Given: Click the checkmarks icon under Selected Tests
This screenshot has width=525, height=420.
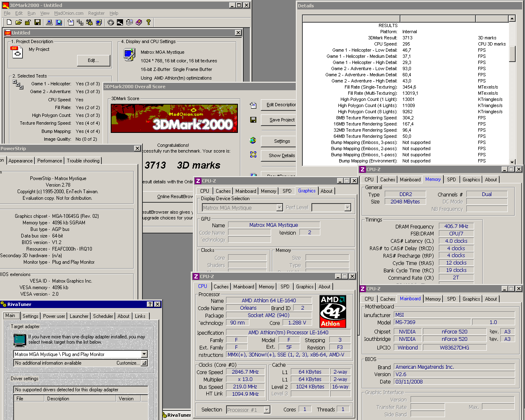Looking at the screenshot, I should (x=18, y=84).
